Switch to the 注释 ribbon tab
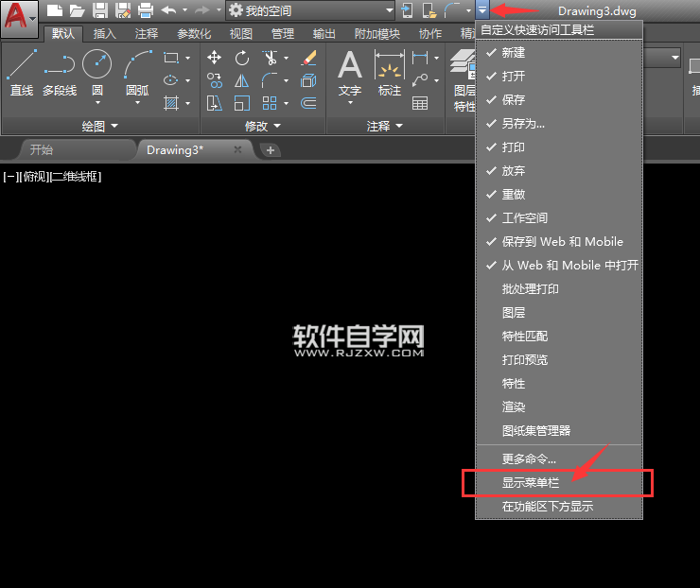The image size is (700, 588). point(147,33)
